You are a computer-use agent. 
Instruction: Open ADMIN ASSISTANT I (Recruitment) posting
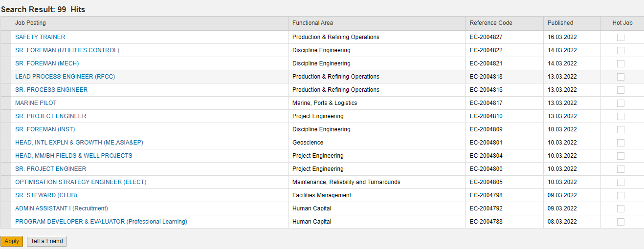point(62,208)
